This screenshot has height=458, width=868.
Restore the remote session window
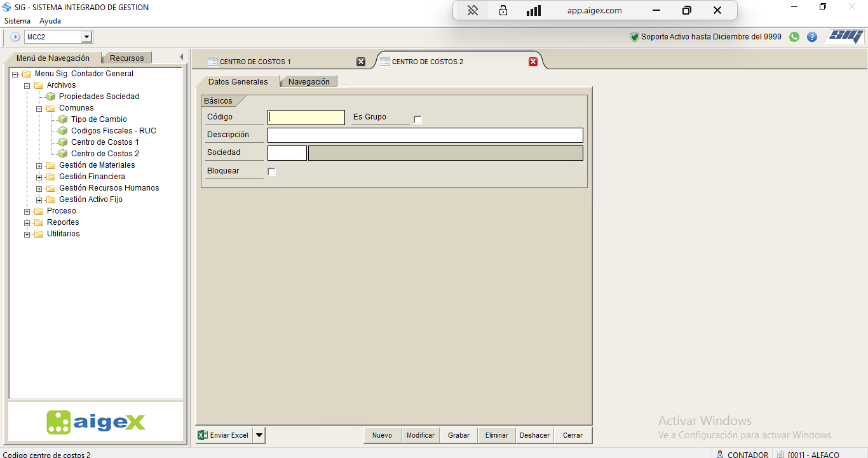click(x=686, y=10)
